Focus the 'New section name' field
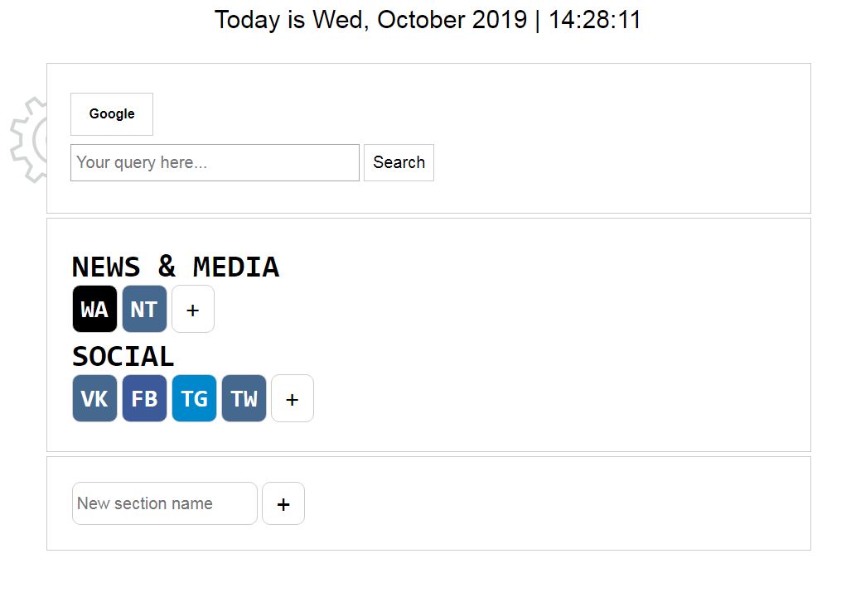This screenshot has width=851, height=616. [x=164, y=503]
